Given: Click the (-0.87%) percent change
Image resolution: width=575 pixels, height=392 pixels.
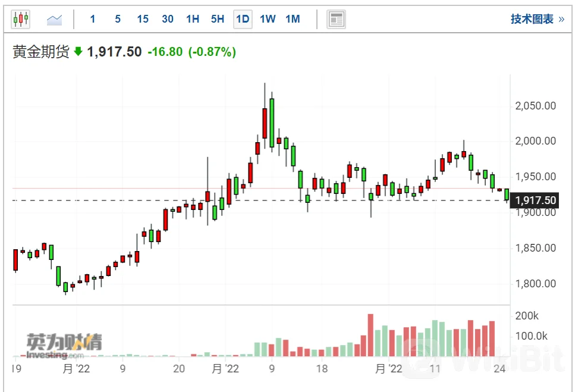Looking at the screenshot, I should pos(212,52).
